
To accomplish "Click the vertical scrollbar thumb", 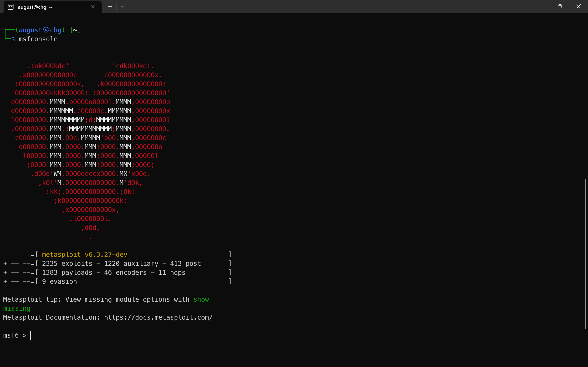I will pyautogui.click(x=585, y=253).
